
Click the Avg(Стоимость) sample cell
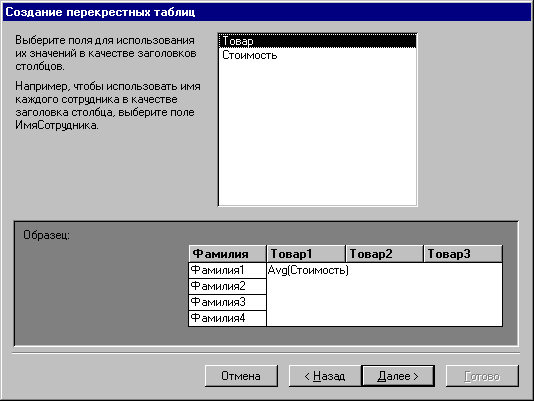click(308, 270)
